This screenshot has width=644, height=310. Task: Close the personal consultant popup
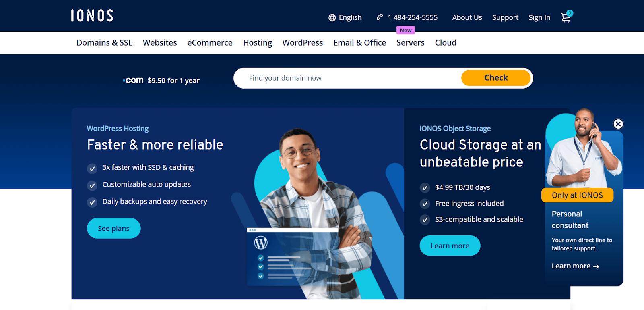coord(618,124)
